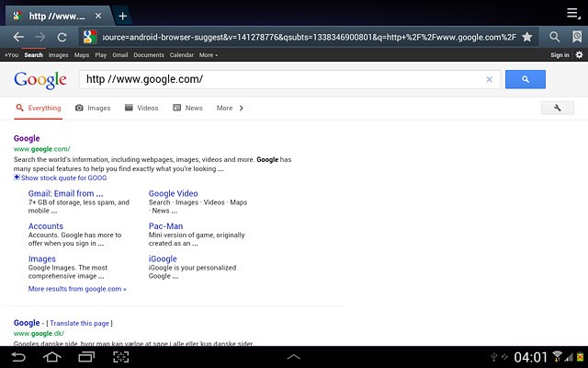Viewport: 588px width, 368px height.
Task: Open the www.google.dk/ green URL
Action: pyautogui.click(x=39, y=333)
